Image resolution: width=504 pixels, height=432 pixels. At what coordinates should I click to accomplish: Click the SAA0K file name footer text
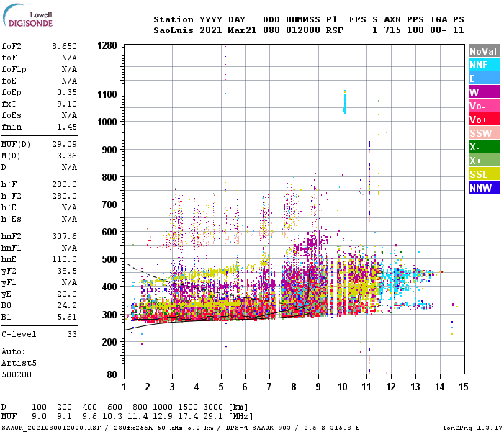point(51,428)
